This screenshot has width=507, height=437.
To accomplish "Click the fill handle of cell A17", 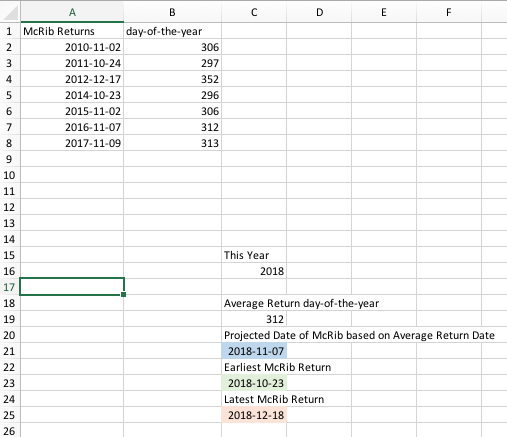I will click(124, 294).
